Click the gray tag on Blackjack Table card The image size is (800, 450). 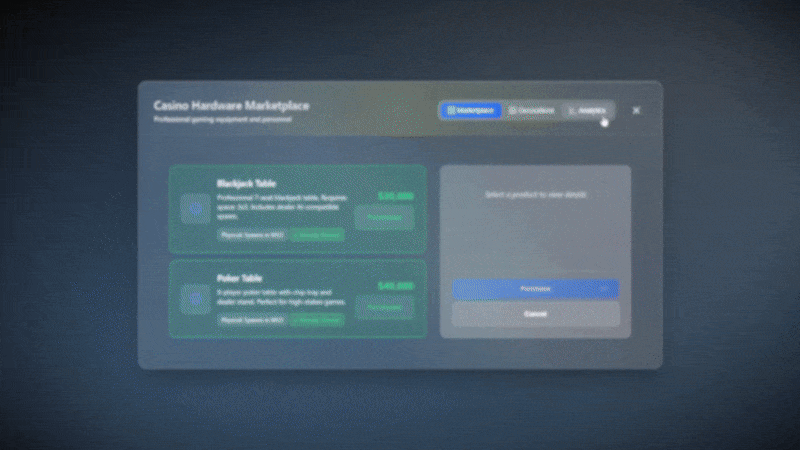(252, 235)
